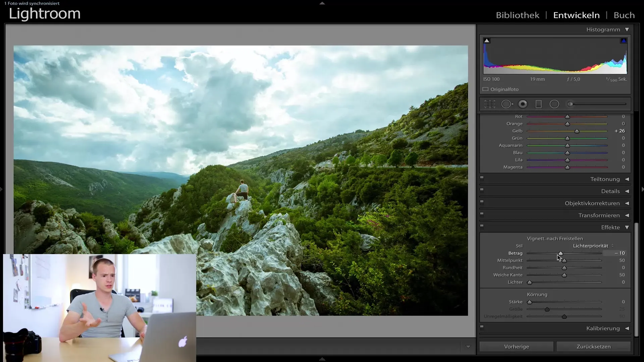Expand the Teiltonung panel
Image resolution: width=644 pixels, height=362 pixels.
[627, 179]
